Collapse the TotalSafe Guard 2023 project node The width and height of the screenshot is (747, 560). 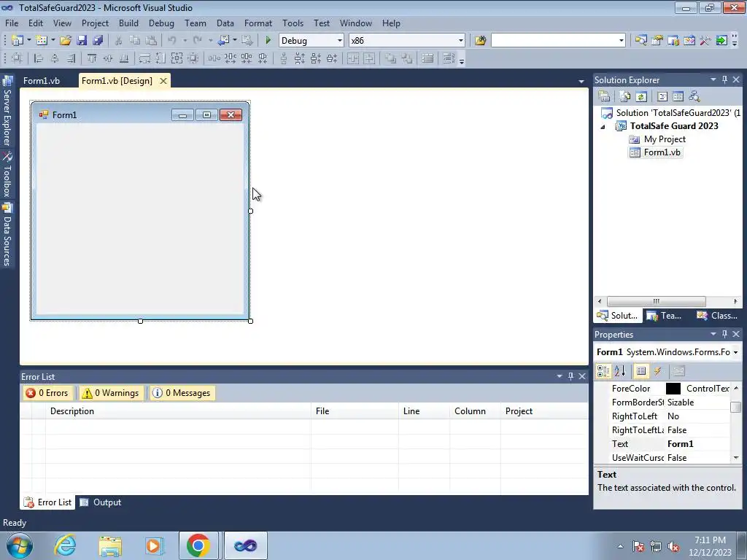[x=603, y=127]
